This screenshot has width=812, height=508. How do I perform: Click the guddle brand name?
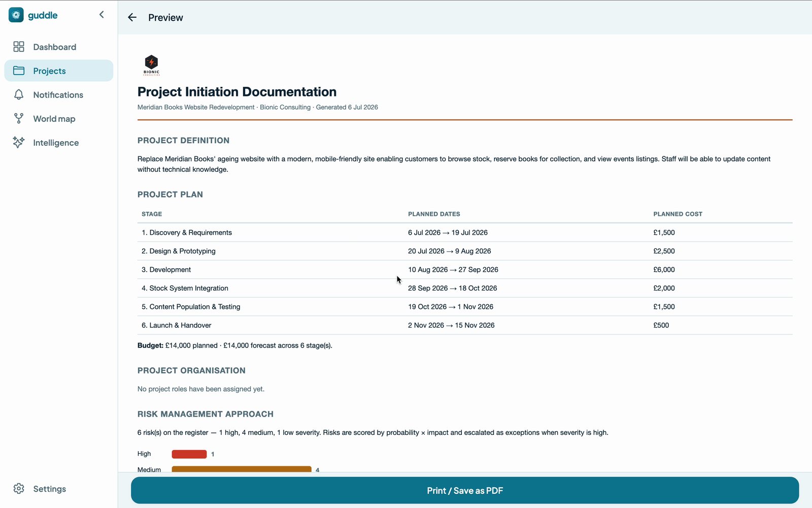43,15
